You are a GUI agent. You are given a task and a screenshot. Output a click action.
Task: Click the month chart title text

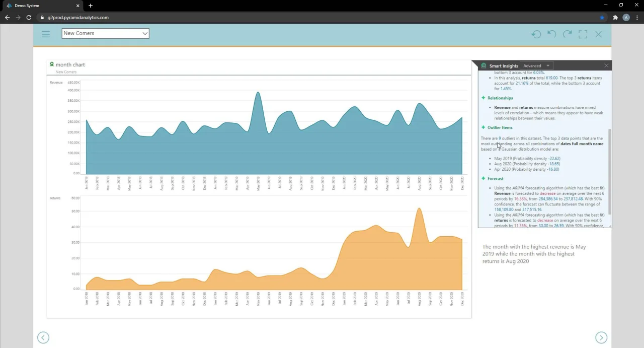(x=70, y=64)
